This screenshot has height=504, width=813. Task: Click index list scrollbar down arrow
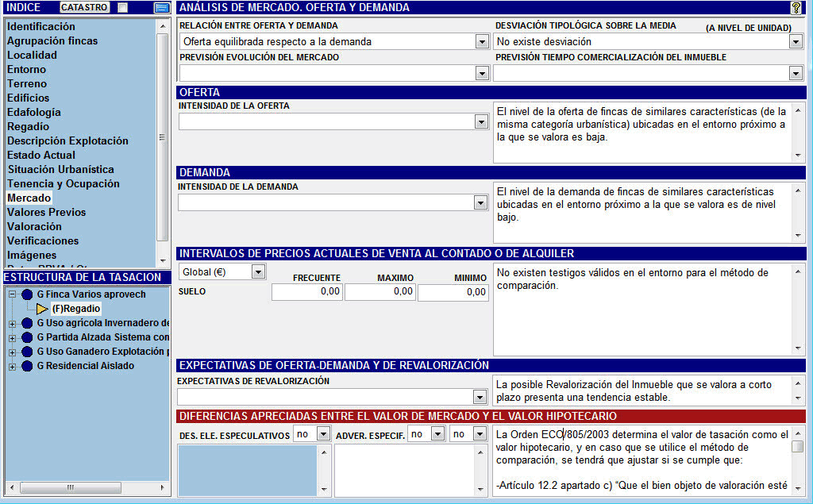[x=163, y=261]
